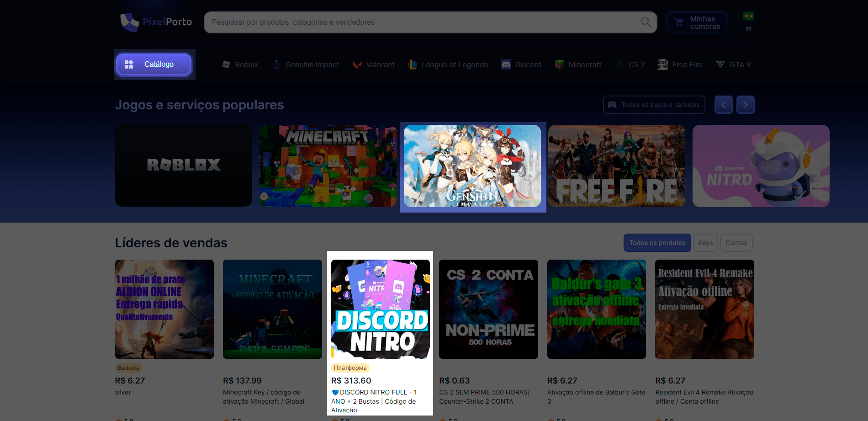868x421 pixels.
Task: Go to next popular games slide
Action: click(x=746, y=105)
